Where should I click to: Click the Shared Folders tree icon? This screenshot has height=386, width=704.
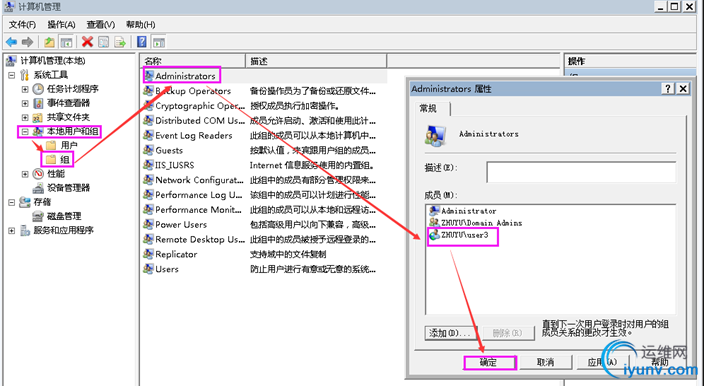38,118
